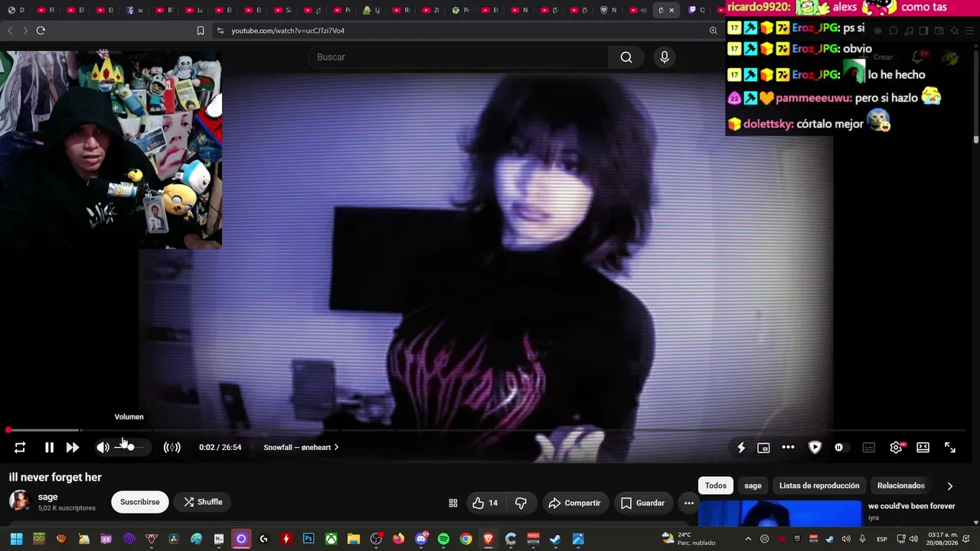
Task: Open more actions menu under the video
Action: click(689, 503)
